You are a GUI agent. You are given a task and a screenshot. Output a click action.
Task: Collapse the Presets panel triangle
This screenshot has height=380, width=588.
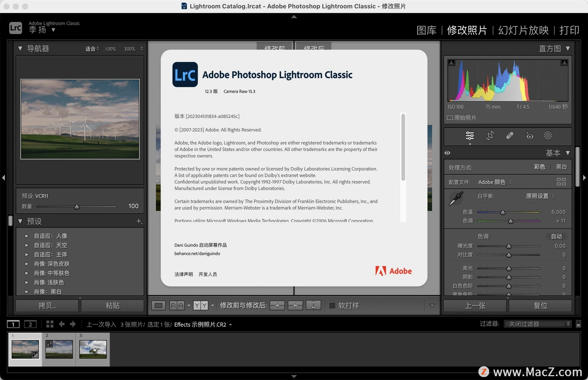tap(20, 221)
